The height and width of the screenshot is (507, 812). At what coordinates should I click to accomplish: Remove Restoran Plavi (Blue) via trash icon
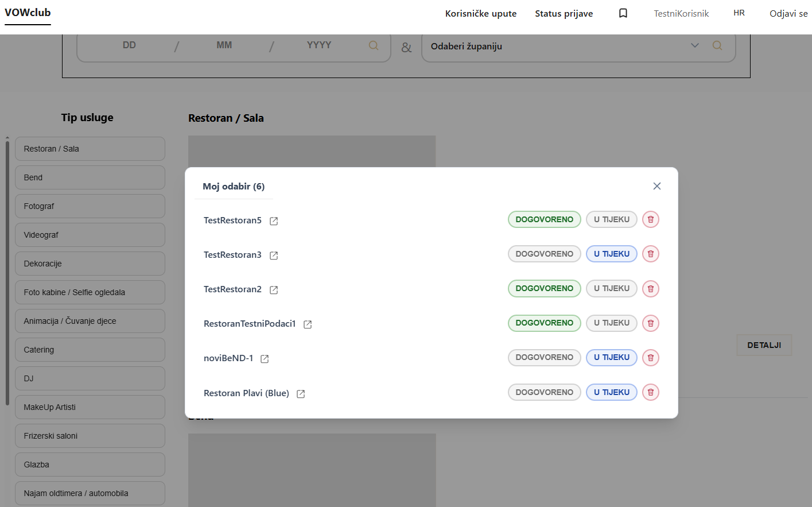(650, 392)
